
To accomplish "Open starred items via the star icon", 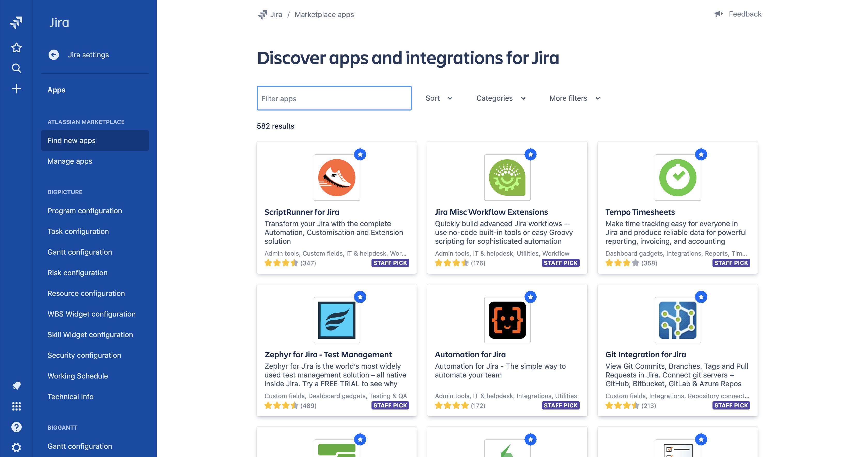I will point(16,48).
